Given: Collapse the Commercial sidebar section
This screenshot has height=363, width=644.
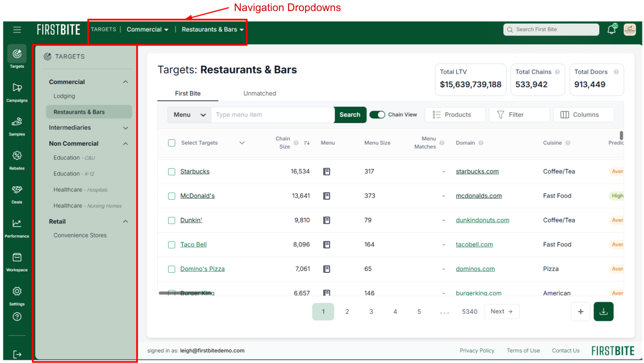Looking at the screenshot, I should click(x=126, y=82).
